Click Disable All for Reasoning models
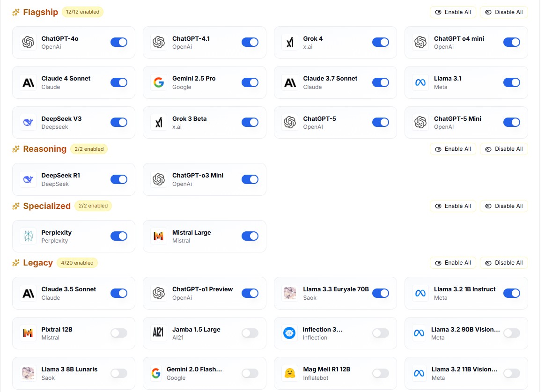Image resolution: width=545 pixels, height=392 pixels. [x=504, y=149]
